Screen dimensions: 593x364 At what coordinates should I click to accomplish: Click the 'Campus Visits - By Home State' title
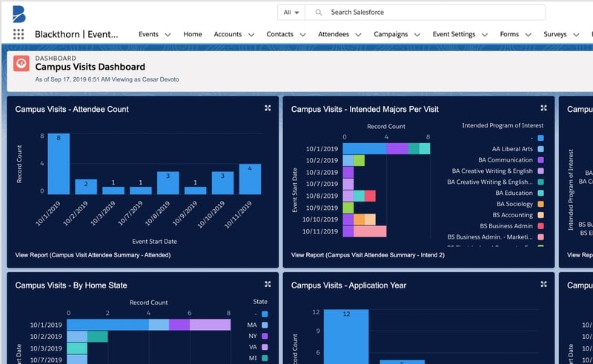71,285
